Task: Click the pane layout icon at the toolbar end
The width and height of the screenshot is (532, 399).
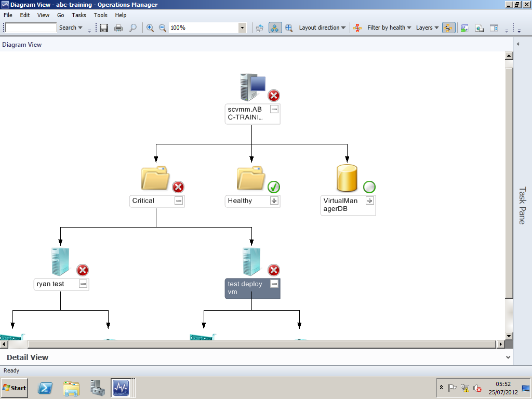Action: click(x=494, y=28)
